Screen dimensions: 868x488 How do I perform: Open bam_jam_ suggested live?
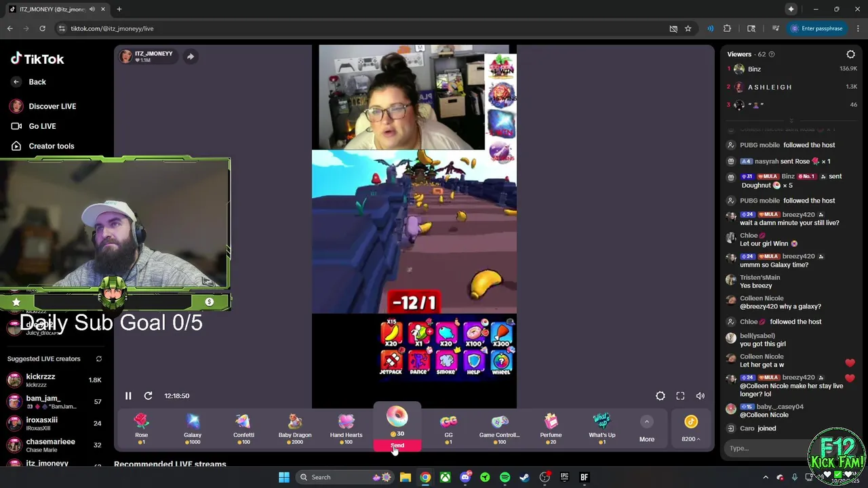[x=54, y=402]
